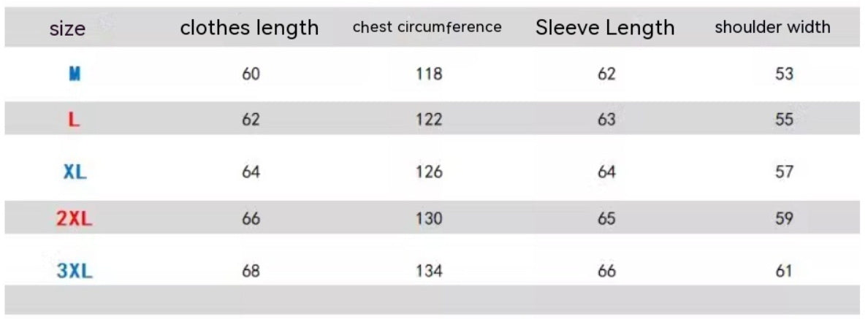This screenshot has height=319, width=868.
Task: Click the red 2XL size label
Action: tap(75, 219)
